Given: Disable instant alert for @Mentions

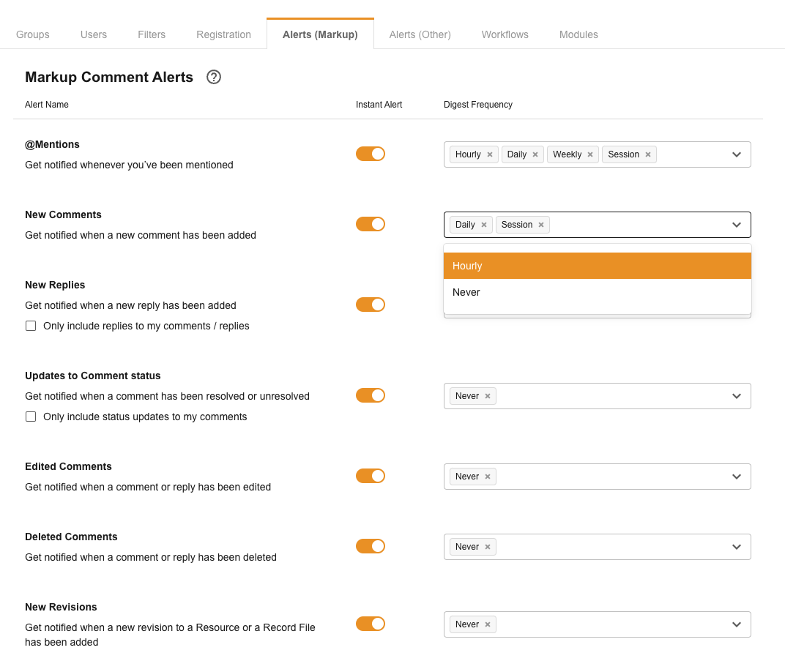Looking at the screenshot, I should pyautogui.click(x=371, y=154).
